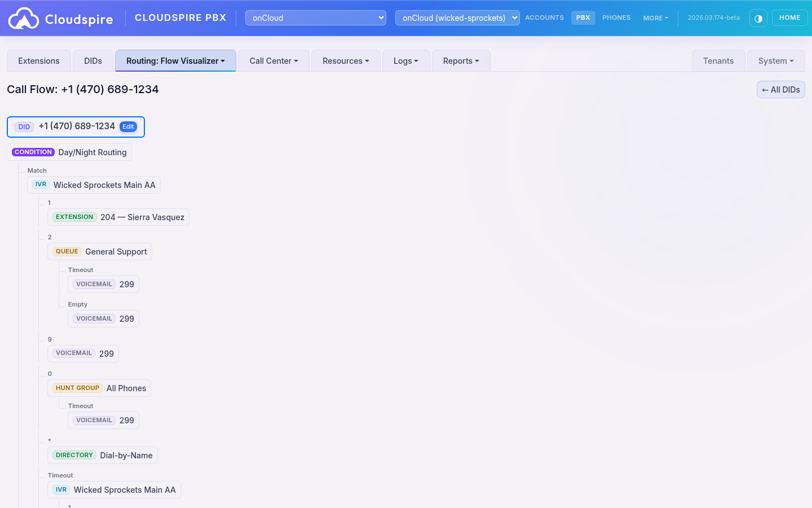
Task: Click the HOME button
Action: [x=789, y=17]
